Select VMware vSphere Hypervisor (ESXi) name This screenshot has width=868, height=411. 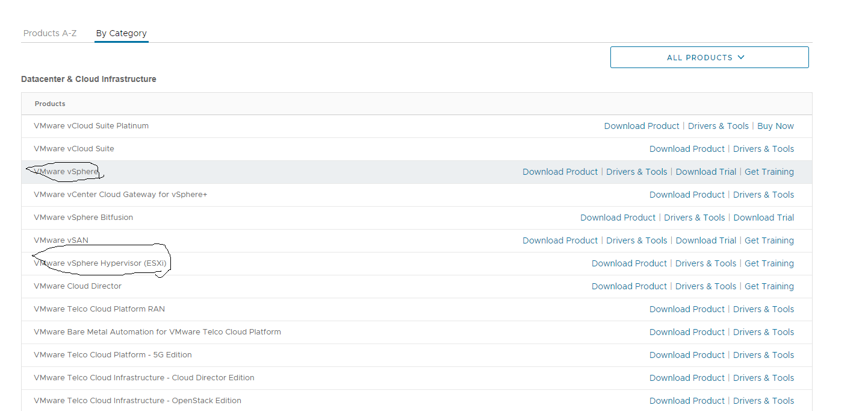point(100,263)
